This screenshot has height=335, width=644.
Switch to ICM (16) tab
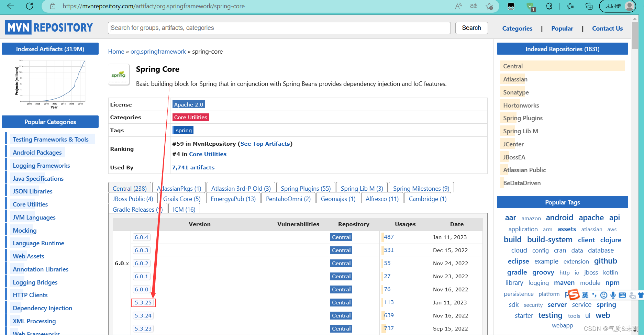184,209
